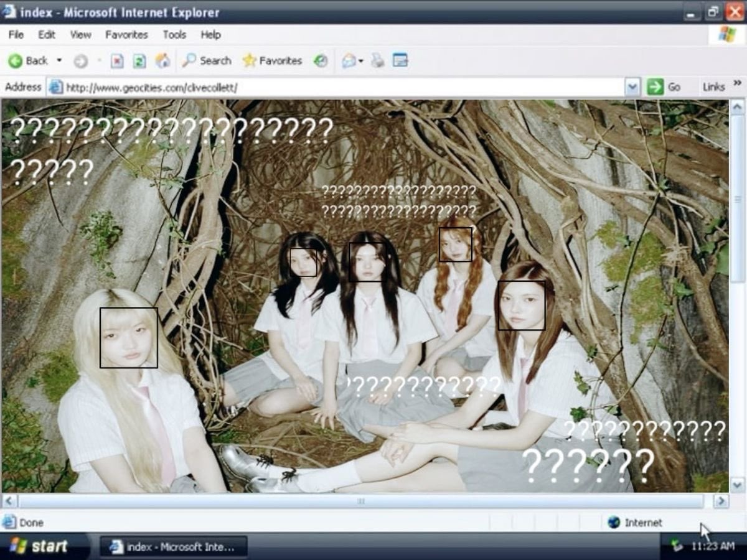This screenshot has height=560, width=747.
Task: Open the Tools menu
Action: pyautogui.click(x=174, y=35)
